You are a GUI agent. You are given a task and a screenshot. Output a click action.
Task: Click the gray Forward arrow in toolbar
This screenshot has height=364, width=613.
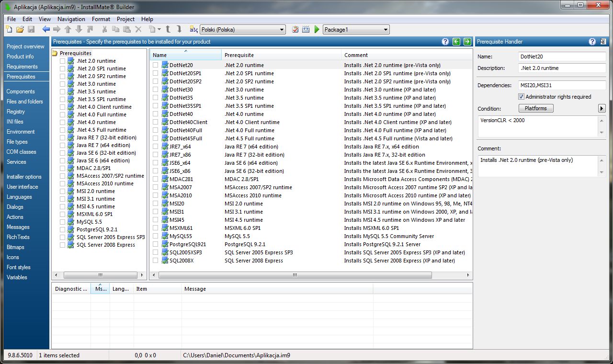pyautogui.click(x=57, y=30)
